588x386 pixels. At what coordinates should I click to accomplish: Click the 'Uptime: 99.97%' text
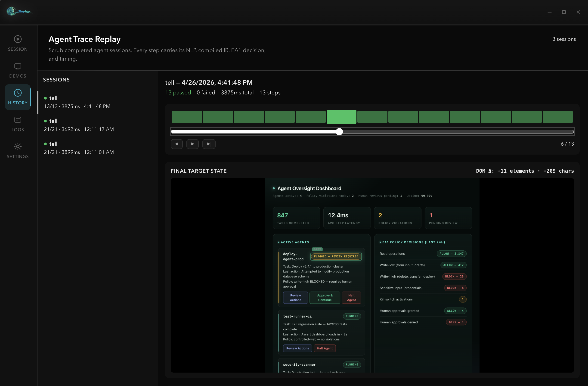419,196
